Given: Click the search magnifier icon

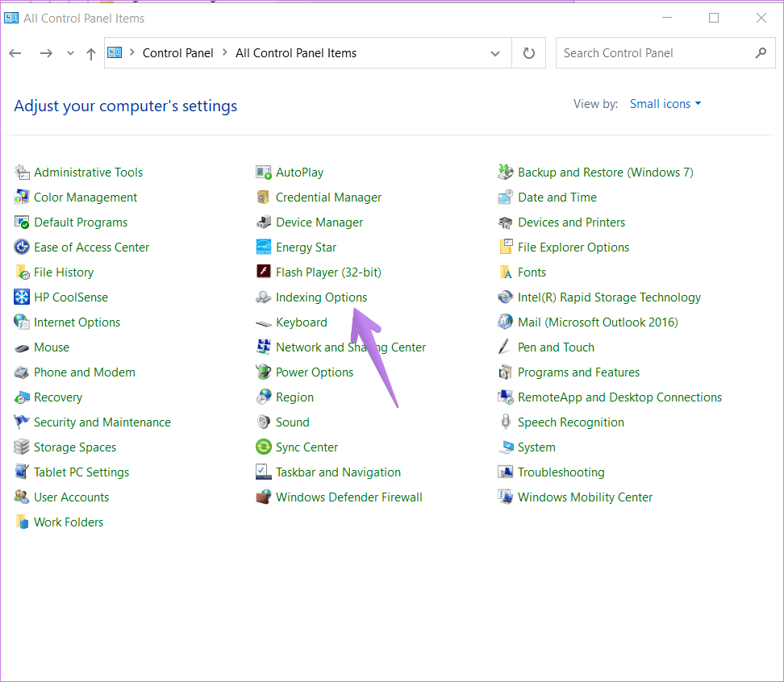Looking at the screenshot, I should point(761,52).
